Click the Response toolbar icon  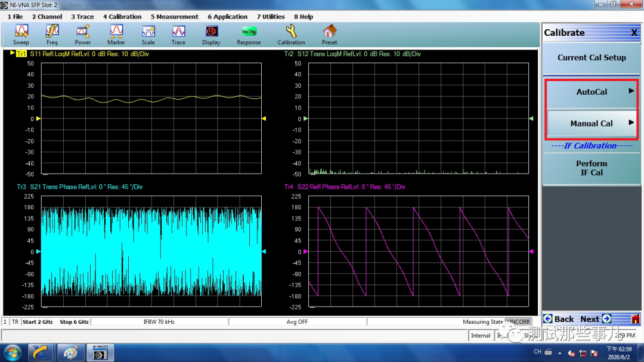[x=249, y=35]
